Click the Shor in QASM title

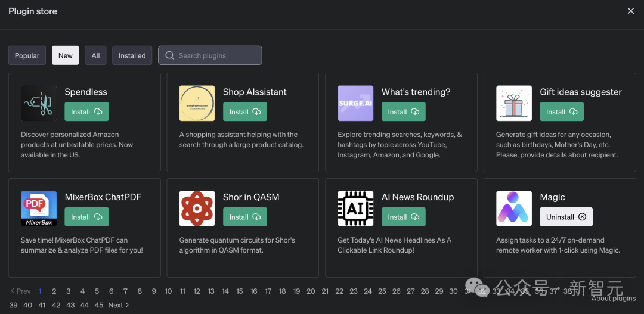[251, 197]
